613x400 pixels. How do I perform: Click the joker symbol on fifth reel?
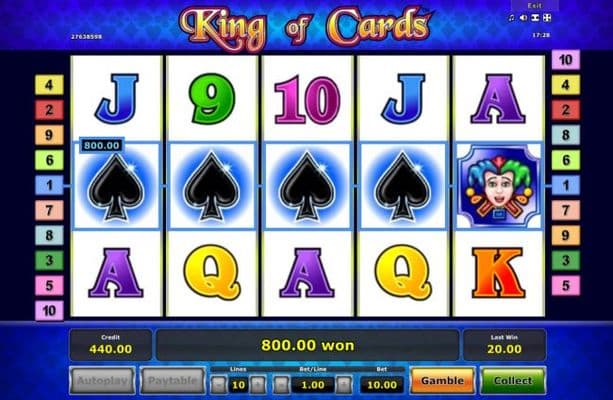(498, 186)
